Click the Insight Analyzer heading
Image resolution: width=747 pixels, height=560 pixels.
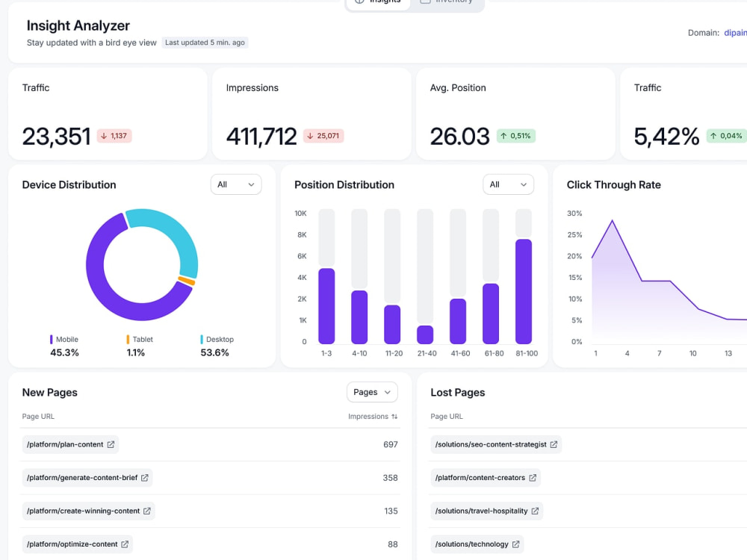pos(78,25)
